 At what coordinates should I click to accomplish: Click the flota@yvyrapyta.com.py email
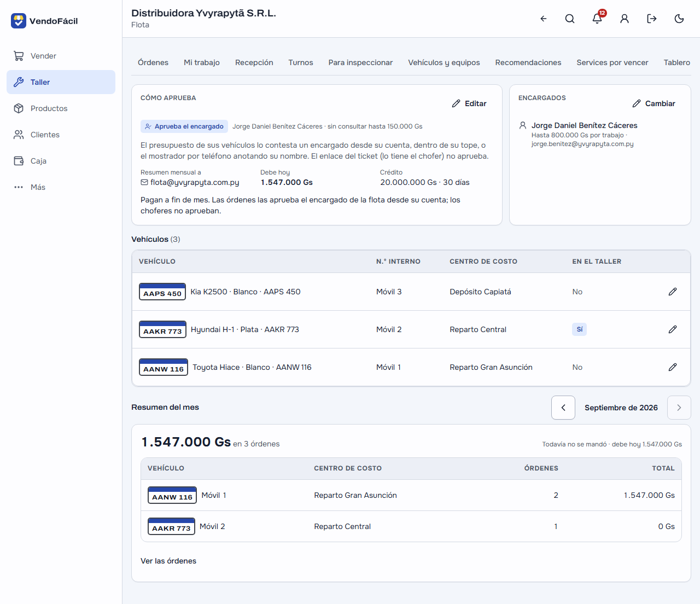[x=195, y=182]
